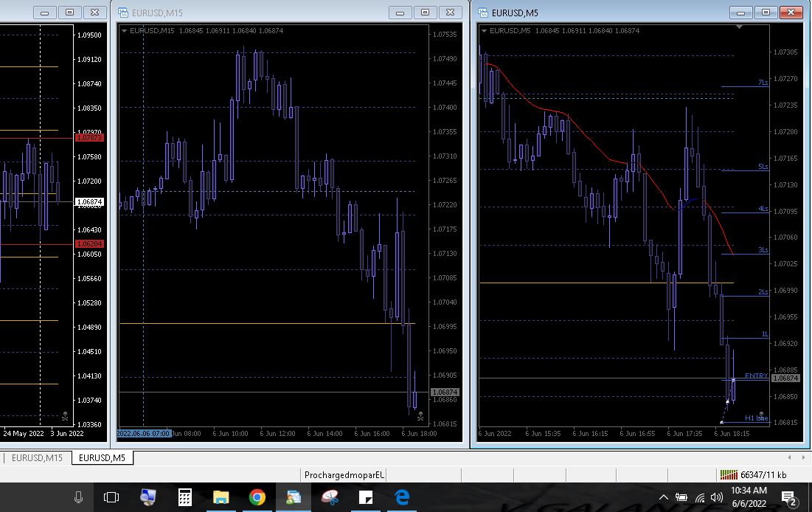This screenshot has width=812, height=512.
Task: Open the Snipping Tool taskbar icon
Action: [x=330, y=497]
